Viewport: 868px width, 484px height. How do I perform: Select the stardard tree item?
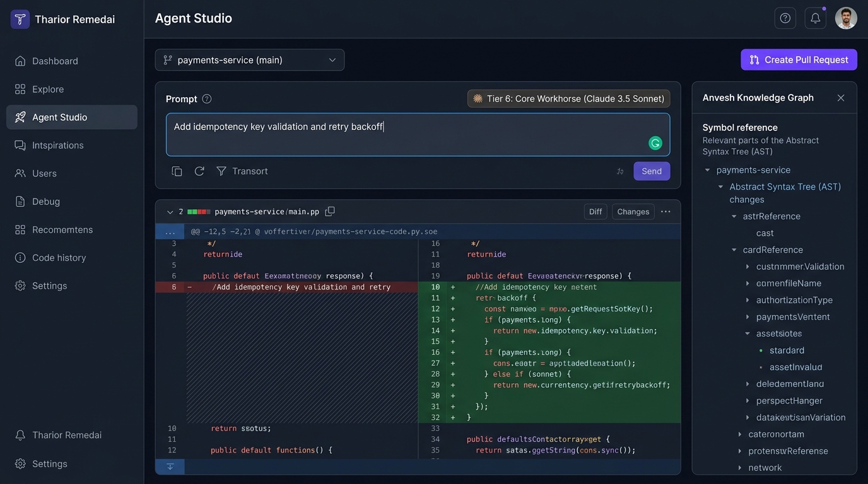787,350
